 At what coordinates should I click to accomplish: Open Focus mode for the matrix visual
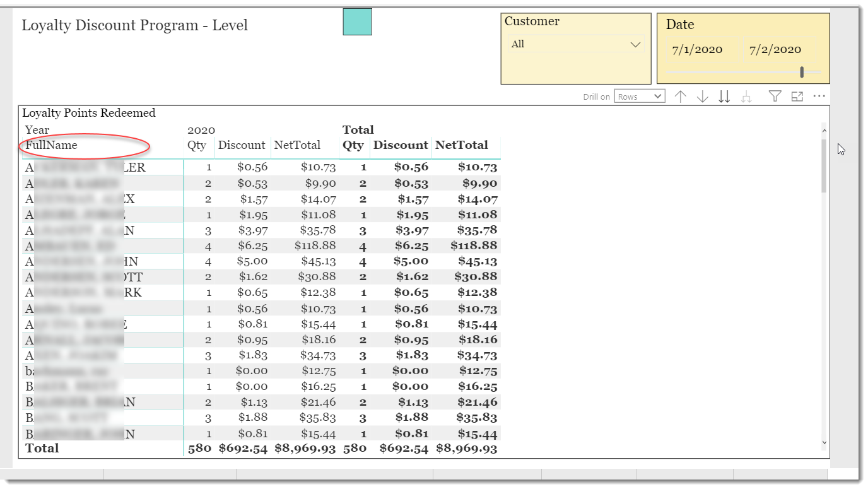click(797, 97)
